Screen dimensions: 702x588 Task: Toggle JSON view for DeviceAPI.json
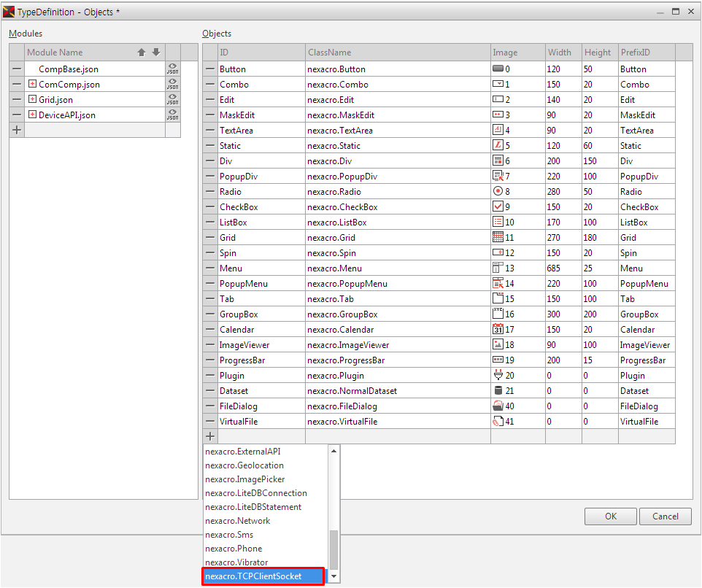172,115
